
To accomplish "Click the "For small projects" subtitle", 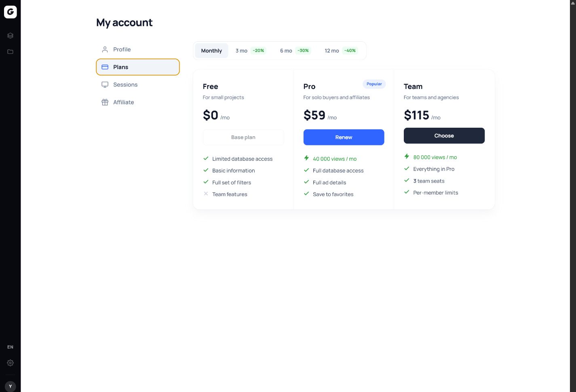I will pyautogui.click(x=224, y=97).
